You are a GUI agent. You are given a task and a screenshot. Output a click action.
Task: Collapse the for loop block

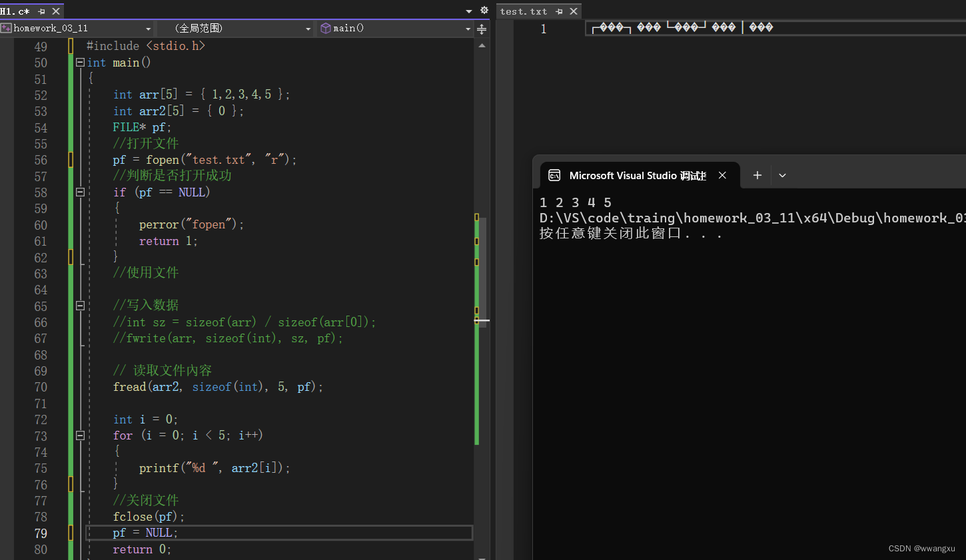click(x=80, y=436)
